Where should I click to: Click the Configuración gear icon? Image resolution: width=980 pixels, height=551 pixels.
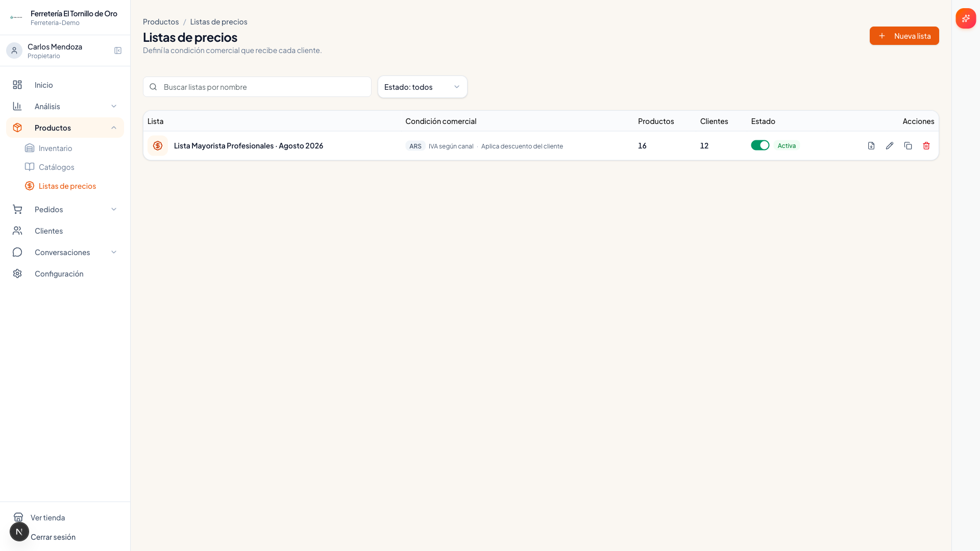(x=17, y=273)
